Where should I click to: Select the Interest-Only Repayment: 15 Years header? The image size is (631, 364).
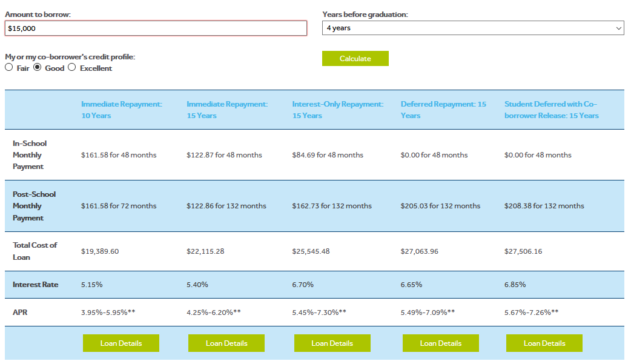point(335,110)
